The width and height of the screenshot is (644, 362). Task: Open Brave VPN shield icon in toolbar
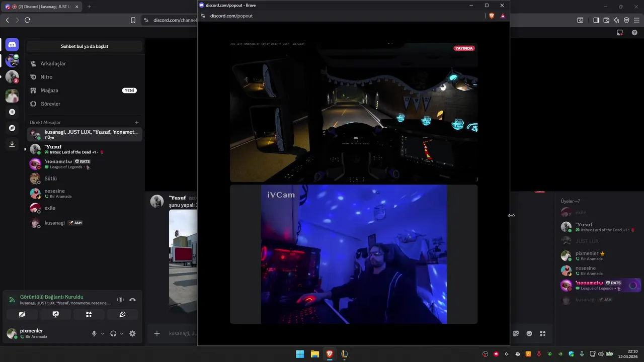click(626, 20)
